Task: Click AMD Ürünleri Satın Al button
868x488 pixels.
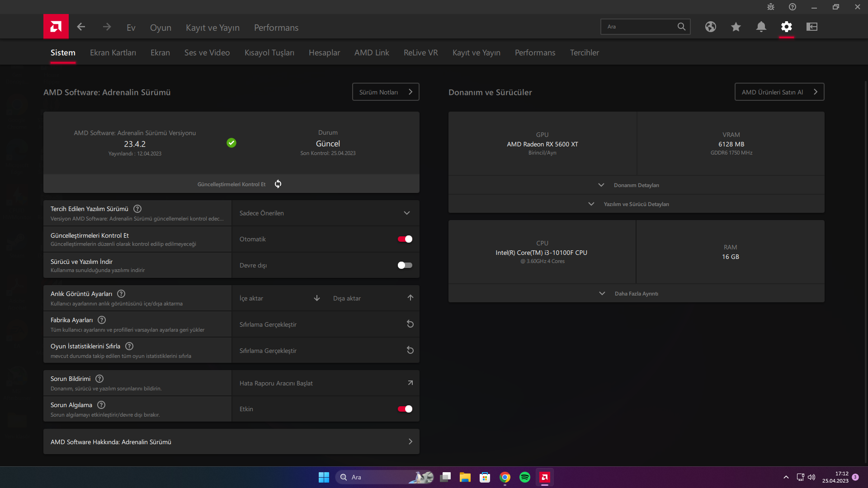Action: [x=779, y=92]
